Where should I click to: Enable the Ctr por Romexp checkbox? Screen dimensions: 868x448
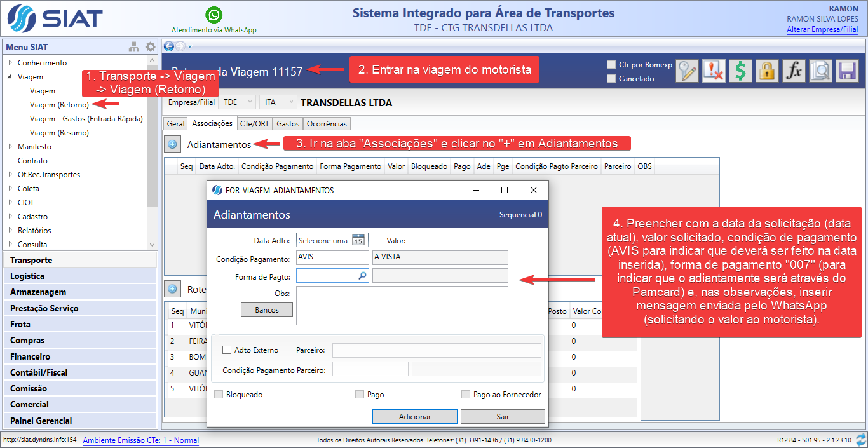point(611,65)
